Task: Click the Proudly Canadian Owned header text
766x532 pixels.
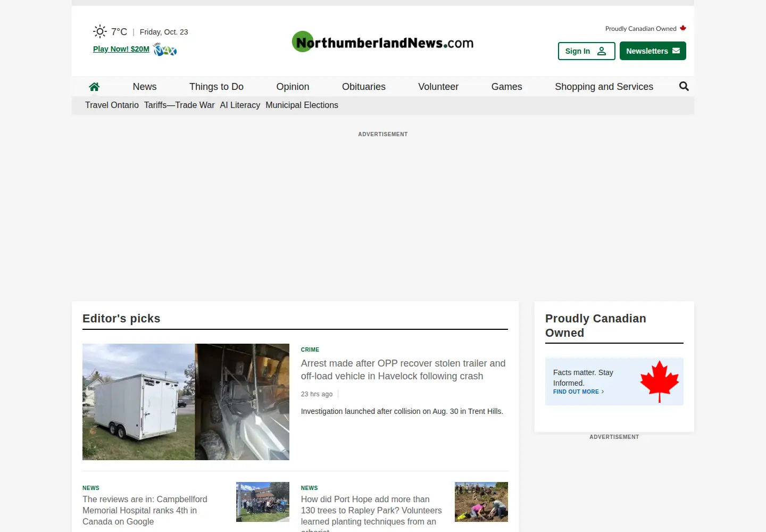Action: pyautogui.click(x=640, y=29)
